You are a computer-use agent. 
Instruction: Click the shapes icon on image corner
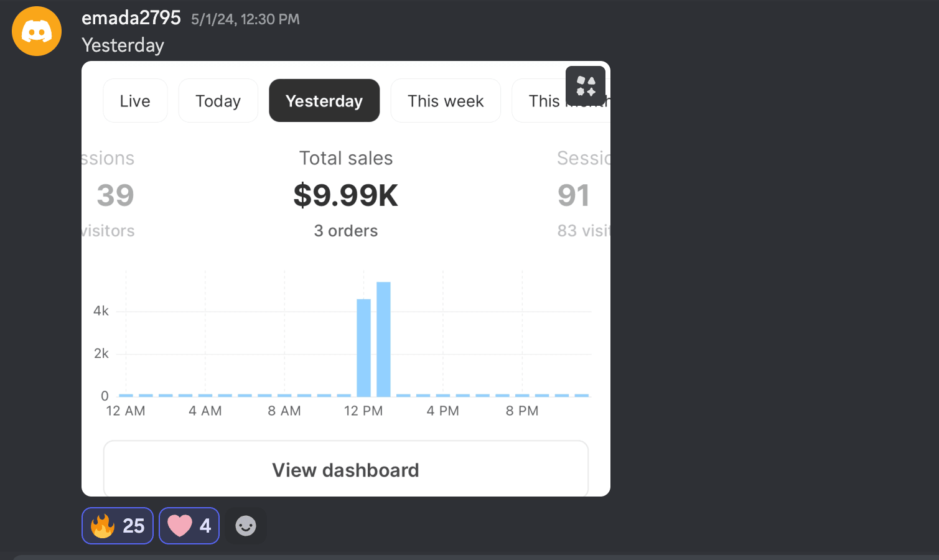click(x=585, y=86)
